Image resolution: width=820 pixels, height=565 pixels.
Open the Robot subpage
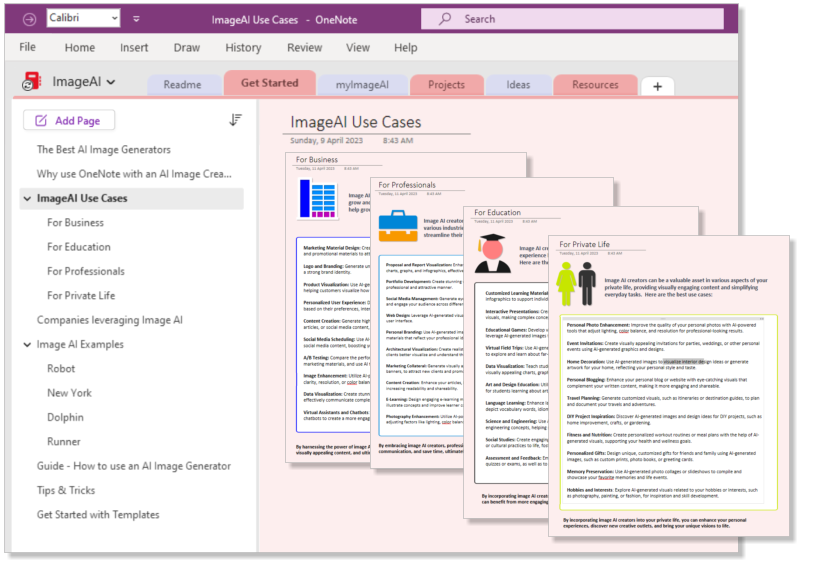point(61,369)
